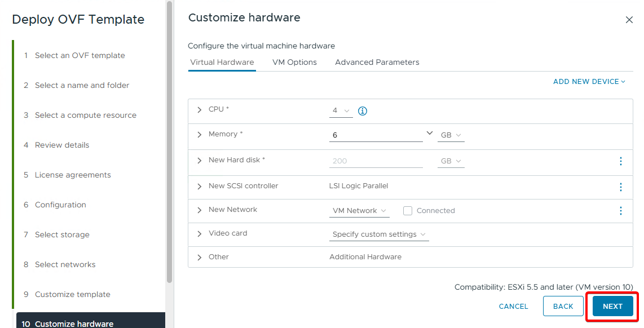Screen dimensions: 644x328
Task: Expand the Video card row
Action: pyautogui.click(x=199, y=234)
